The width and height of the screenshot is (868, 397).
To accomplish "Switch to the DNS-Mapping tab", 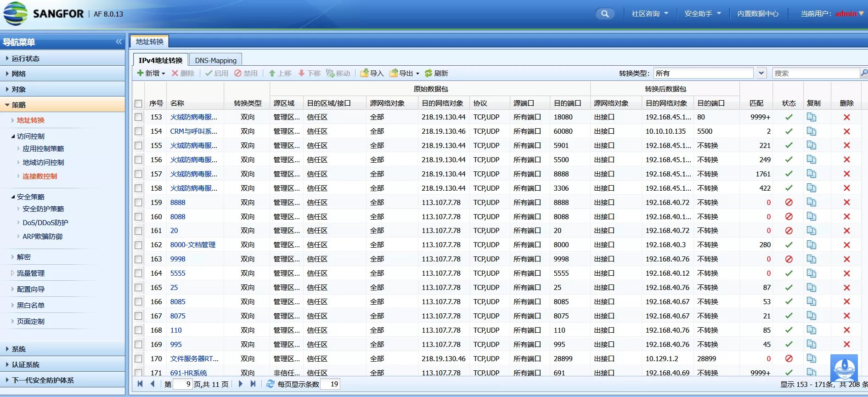I will (x=215, y=60).
